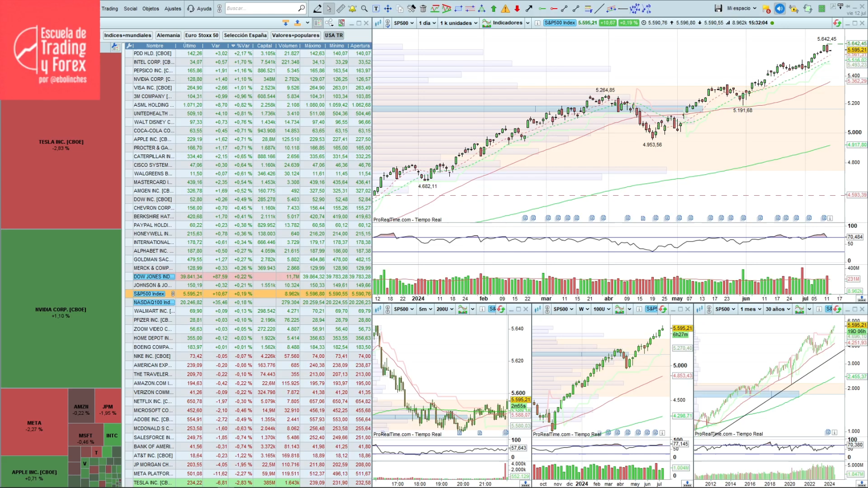This screenshot has height=488, width=868.
Task: Select the pencil drawing tool
Action: tap(318, 8)
